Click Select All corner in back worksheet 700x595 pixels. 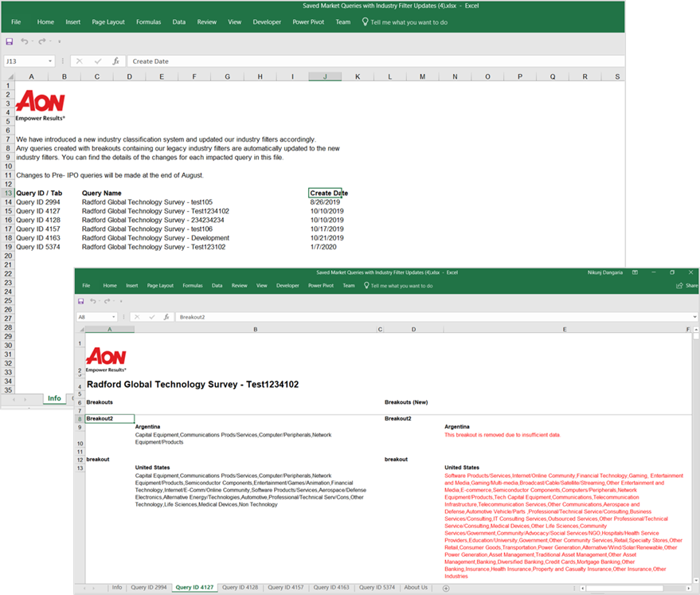10,76
